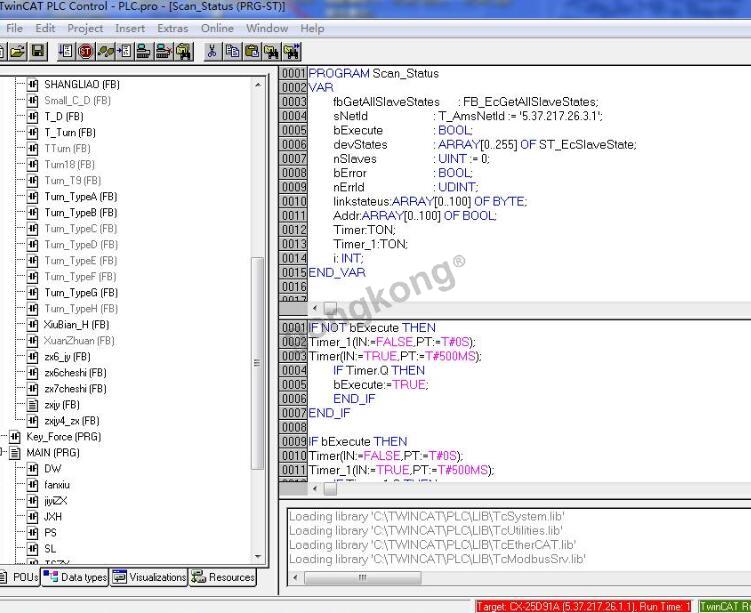Click the action icon beside JXH
The width and height of the screenshot is (751, 613).
[x=33, y=517]
